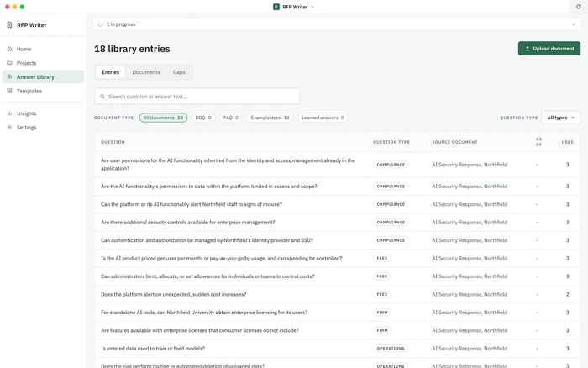Click the Upload document button
Screen dimensions: 588x368
(549, 49)
